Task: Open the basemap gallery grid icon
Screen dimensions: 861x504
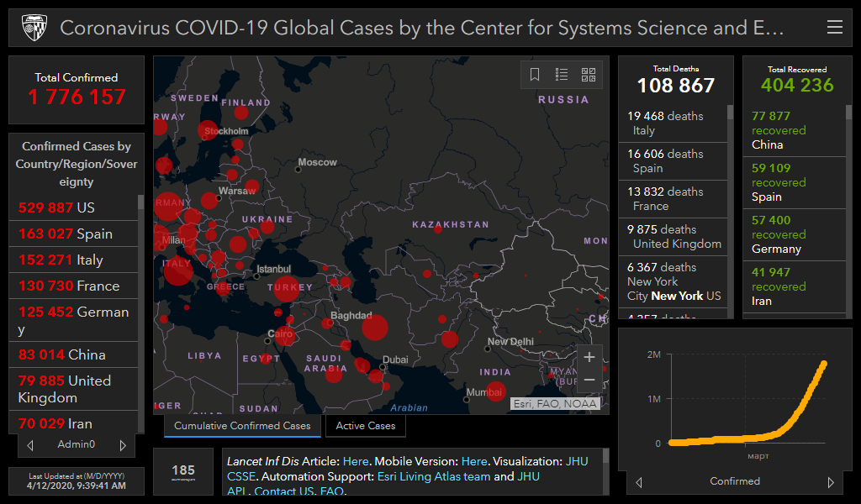Action: (589, 75)
